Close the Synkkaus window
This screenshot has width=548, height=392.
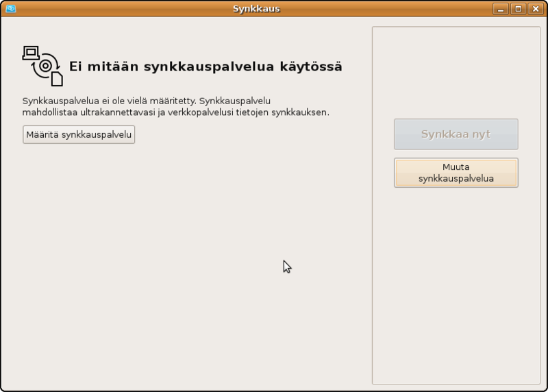pos(534,9)
